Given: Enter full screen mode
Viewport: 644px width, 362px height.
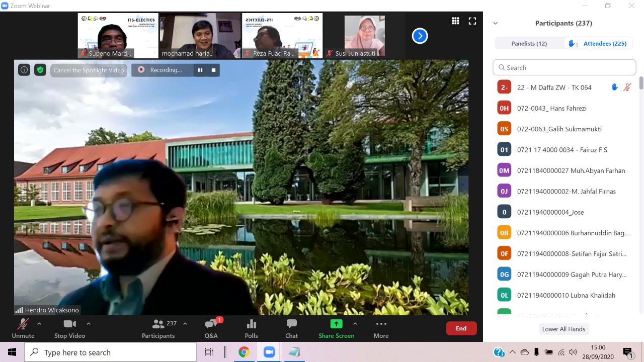Looking at the screenshot, I should [x=472, y=21].
